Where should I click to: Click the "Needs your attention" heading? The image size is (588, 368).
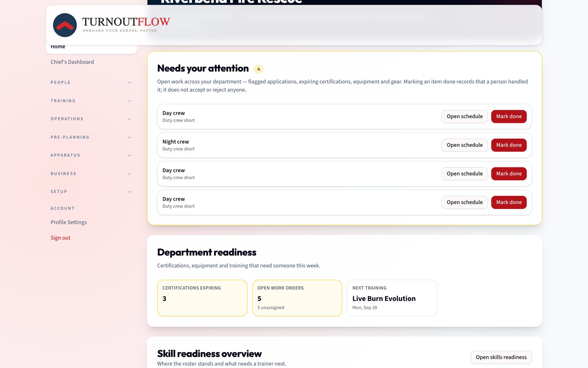click(x=203, y=68)
